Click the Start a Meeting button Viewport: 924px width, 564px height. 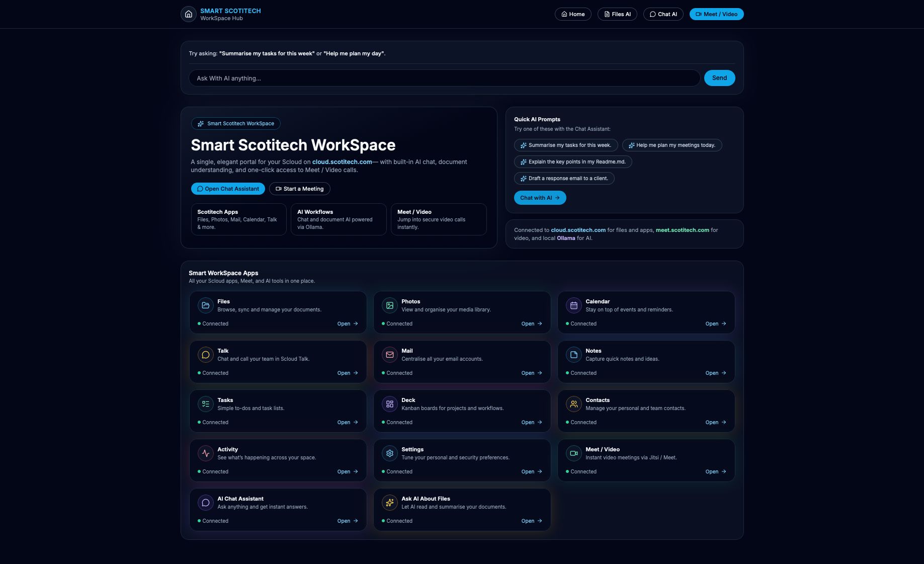click(x=299, y=189)
